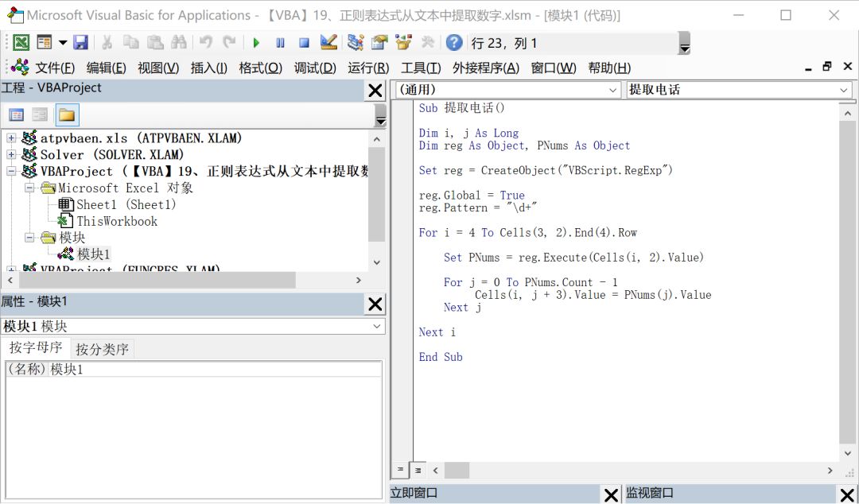Open the 工具(T) menu

tap(421, 68)
